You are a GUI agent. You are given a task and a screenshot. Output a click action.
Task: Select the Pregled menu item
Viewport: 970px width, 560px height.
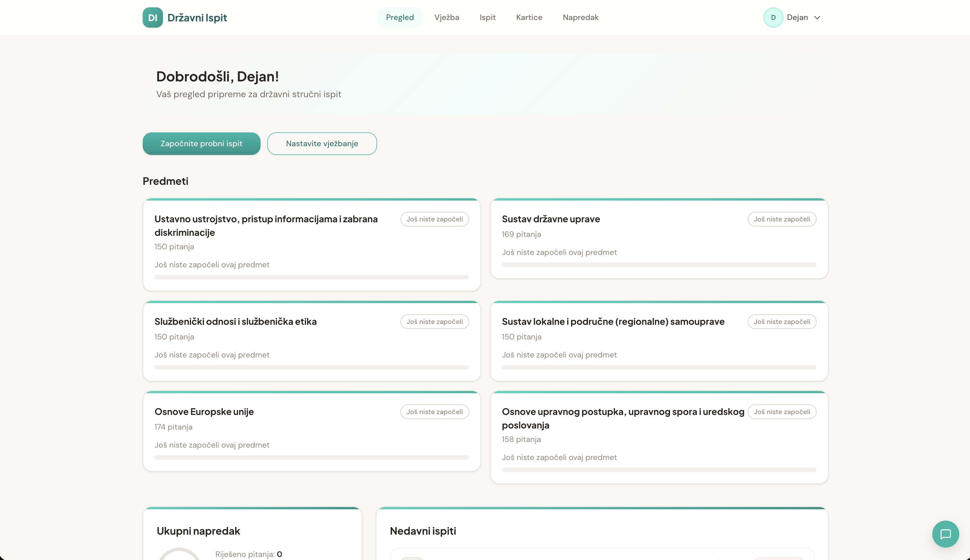[400, 17]
